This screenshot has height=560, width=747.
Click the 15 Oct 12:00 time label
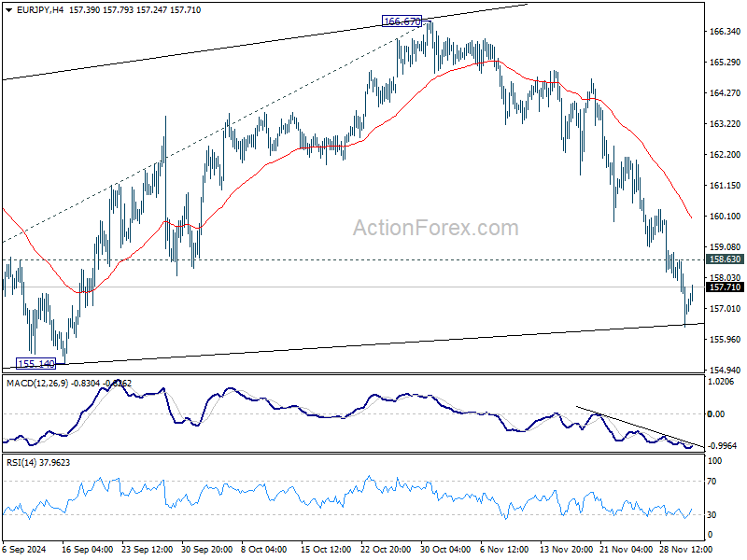pyautogui.click(x=326, y=550)
